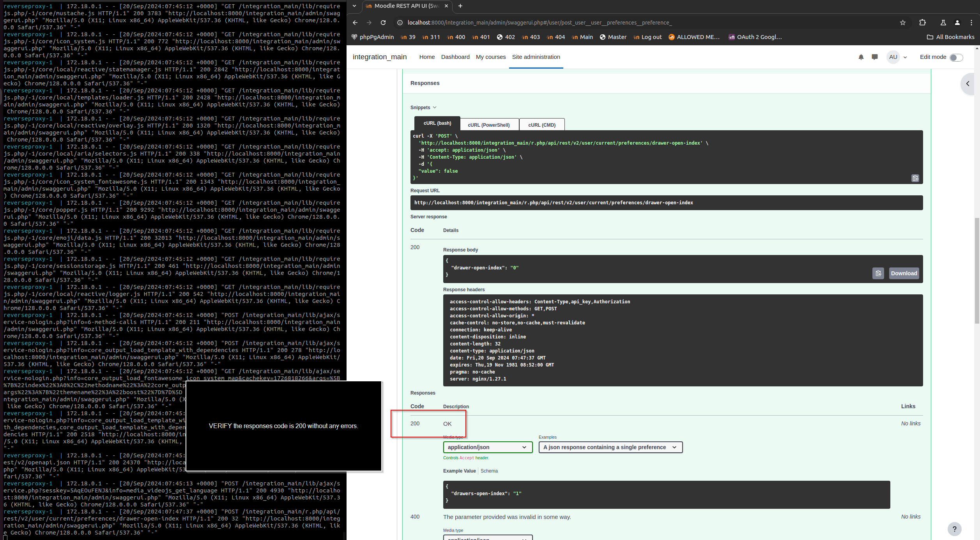
Task: Open the Master bookmark
Action: pos(613,37)
